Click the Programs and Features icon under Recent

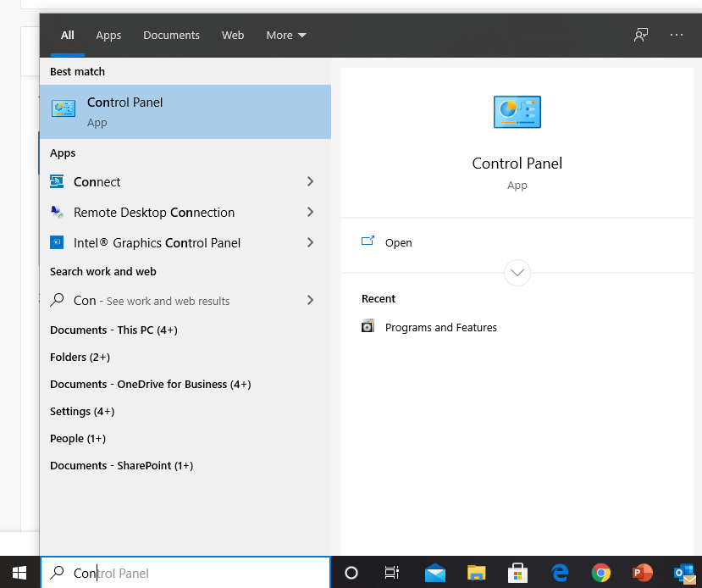coord(368,326)
